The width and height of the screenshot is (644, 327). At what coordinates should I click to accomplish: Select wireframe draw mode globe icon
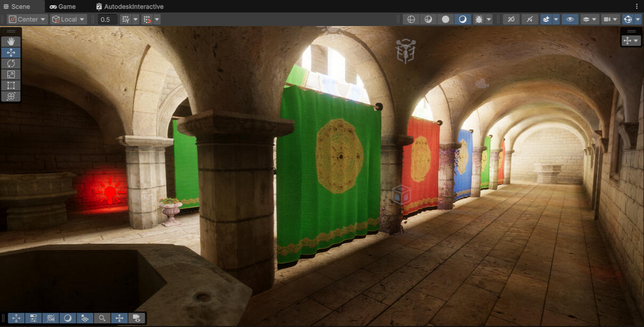411,19
